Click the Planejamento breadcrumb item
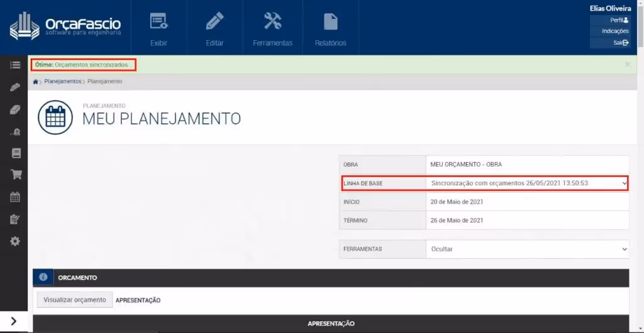Screen dimensions: 644x333 click(105, 82)
